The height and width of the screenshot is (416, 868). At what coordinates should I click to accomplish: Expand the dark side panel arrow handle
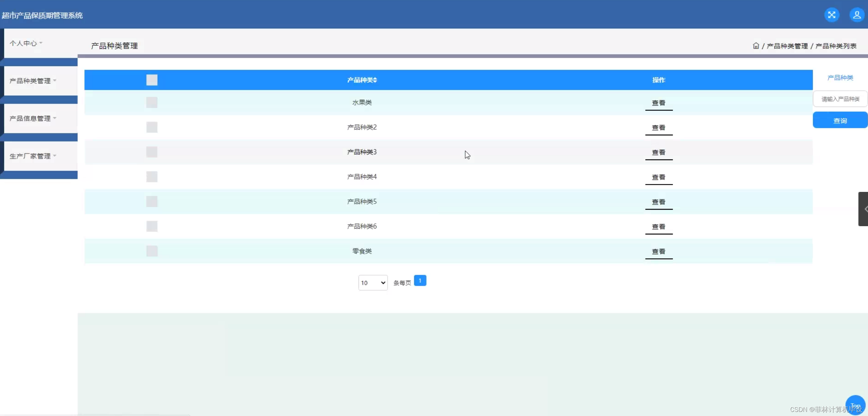(x=864, y=209)
